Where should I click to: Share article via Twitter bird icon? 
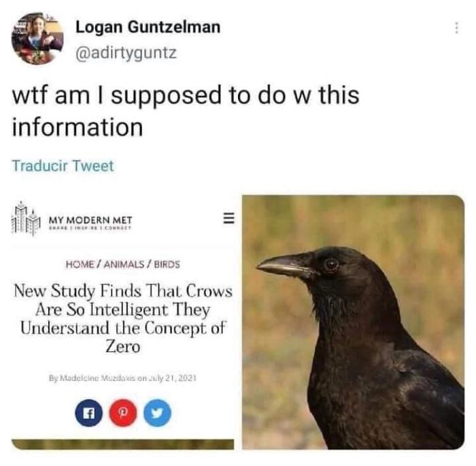tap(157, 413)
